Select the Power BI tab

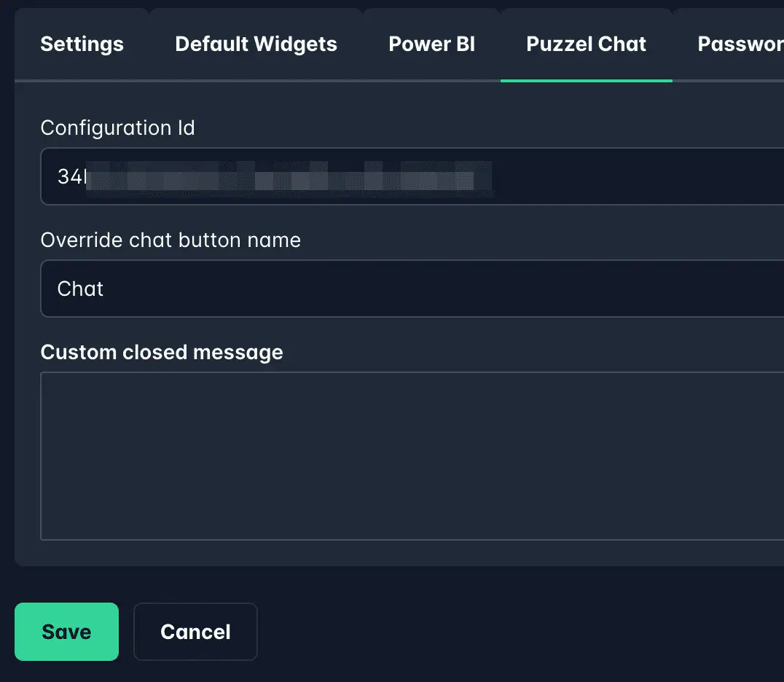tap(431, 44)
